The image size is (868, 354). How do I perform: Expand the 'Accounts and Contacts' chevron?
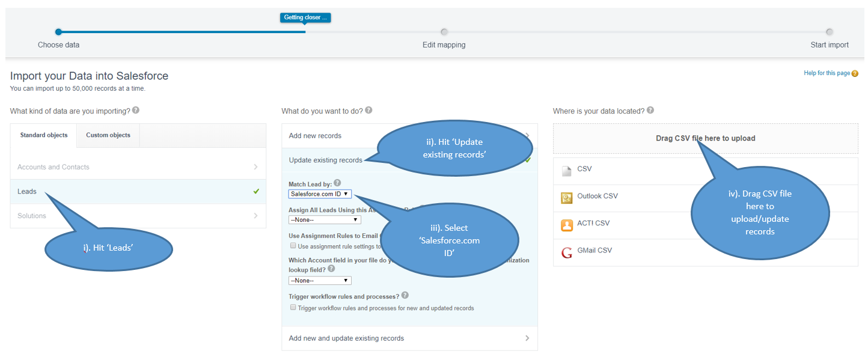[255, 167]
